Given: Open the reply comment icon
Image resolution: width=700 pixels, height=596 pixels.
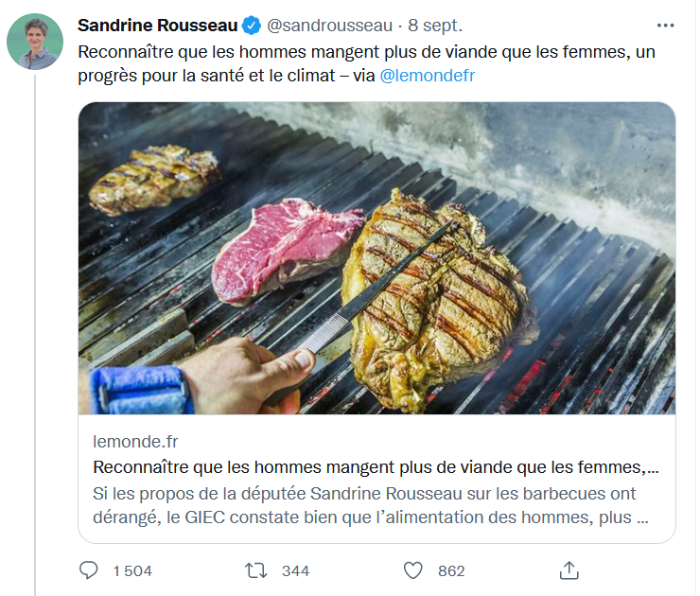Looking at the screenshot, I should (x=88, y=570).
